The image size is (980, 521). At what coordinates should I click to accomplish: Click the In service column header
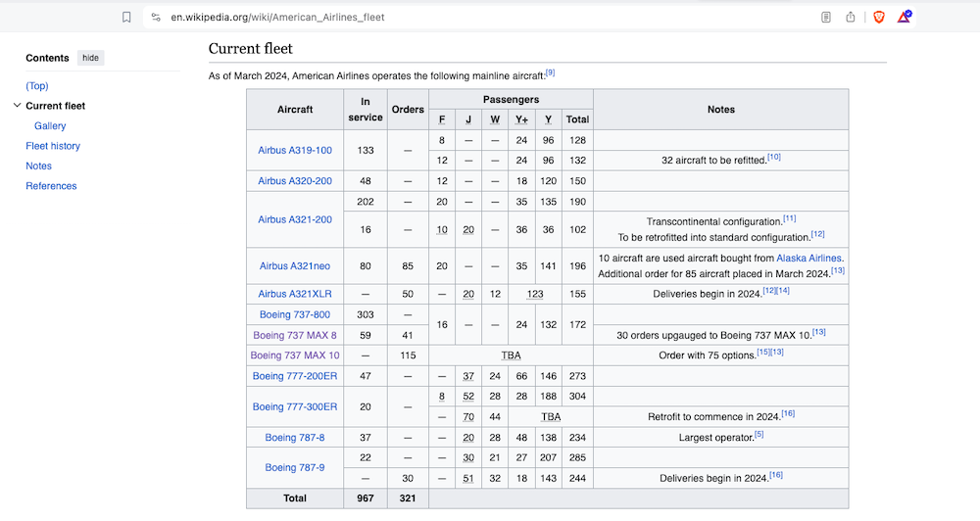[366, 110]
